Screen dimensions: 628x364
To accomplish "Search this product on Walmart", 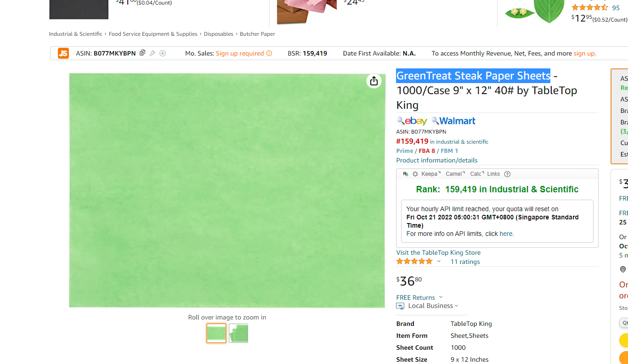I will pos(453,121).
